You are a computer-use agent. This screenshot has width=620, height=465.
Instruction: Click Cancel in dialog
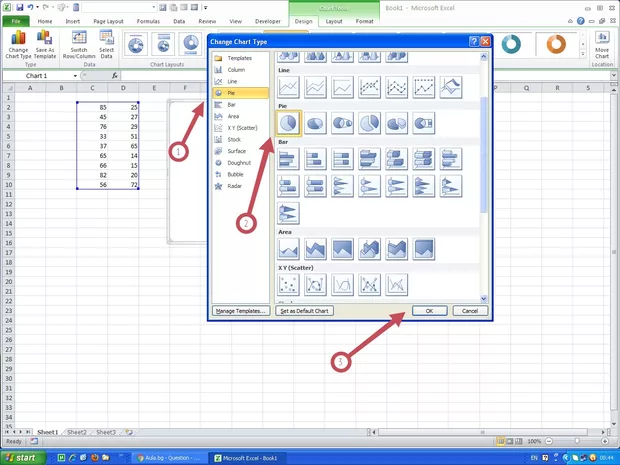tap(470, 311)
